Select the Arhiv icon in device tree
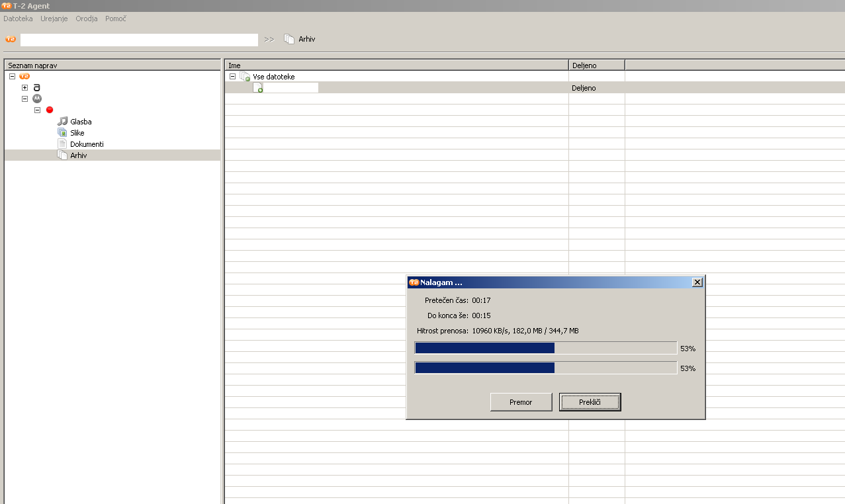Screen dimensions: 845x504 [x=63, y=155]
